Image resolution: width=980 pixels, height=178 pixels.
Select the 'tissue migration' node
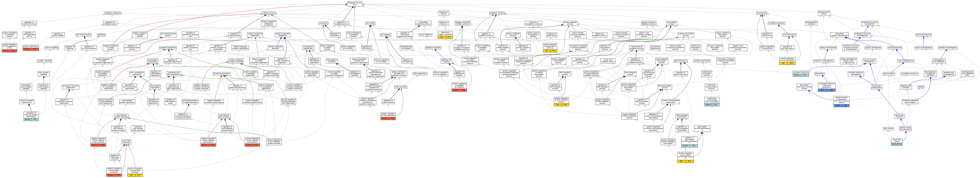pyautogui.click(x=425, y=35)
